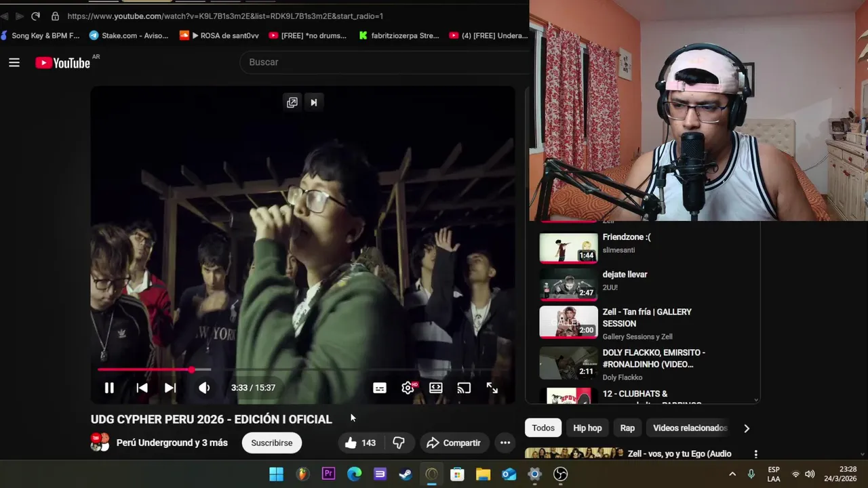Play DOLY FLACKKO, EMIRSITO - #RONALDINHO video
Image resolution: width=868 pixels, height=488 pixels.
coord(654,358)
